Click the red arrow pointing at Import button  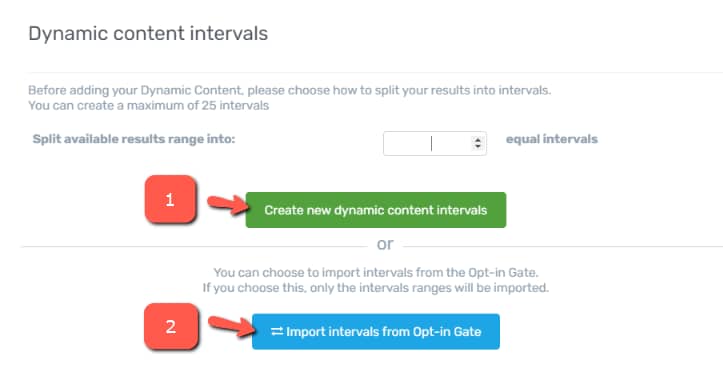[x=231, y=326]
